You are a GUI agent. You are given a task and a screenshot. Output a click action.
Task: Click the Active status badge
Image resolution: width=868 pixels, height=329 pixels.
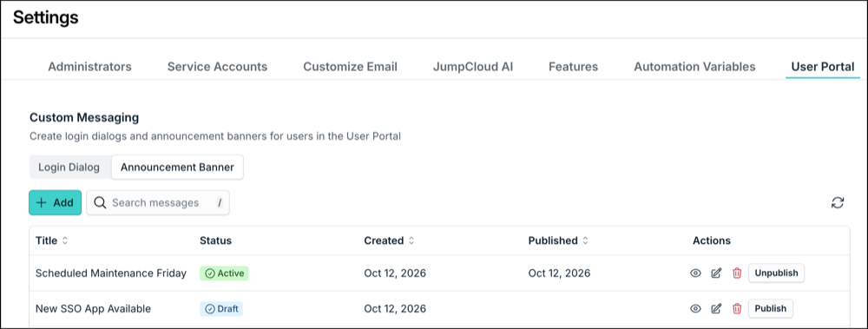[224, 273]
